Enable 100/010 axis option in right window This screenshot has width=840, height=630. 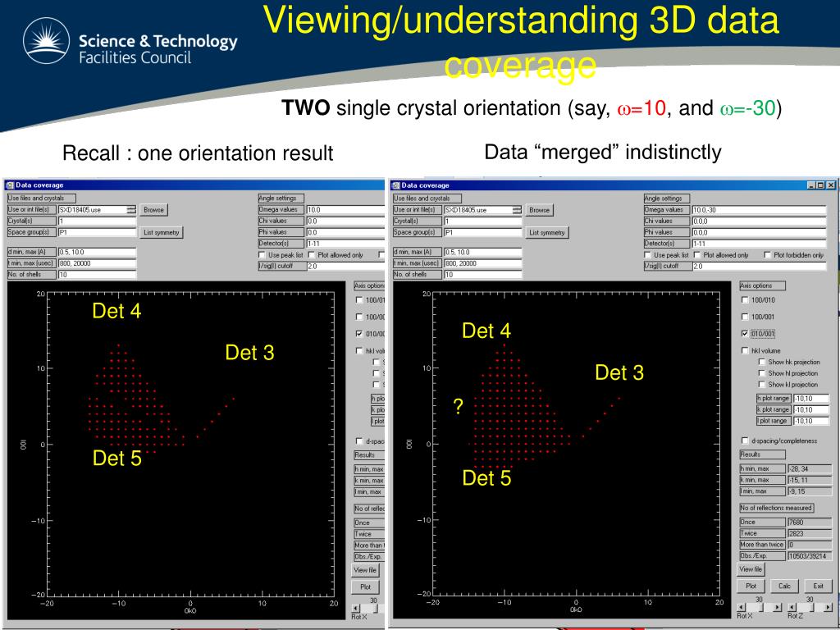745,300
